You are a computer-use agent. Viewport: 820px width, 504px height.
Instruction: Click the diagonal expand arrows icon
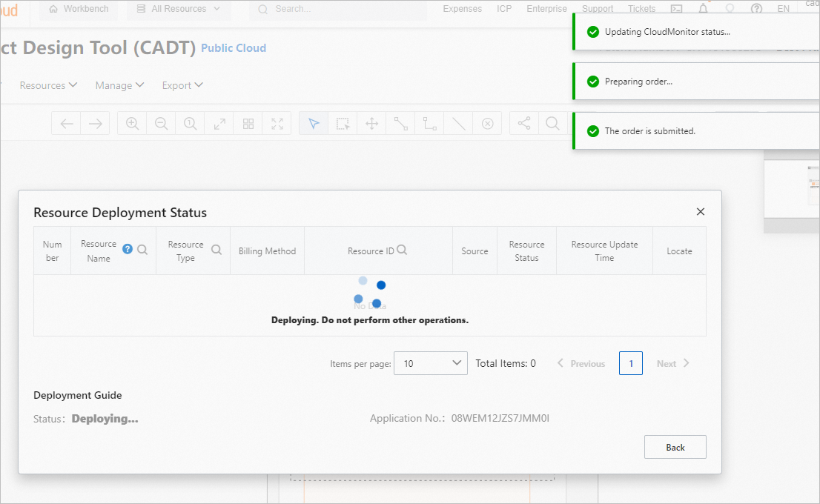pos(219,124)
